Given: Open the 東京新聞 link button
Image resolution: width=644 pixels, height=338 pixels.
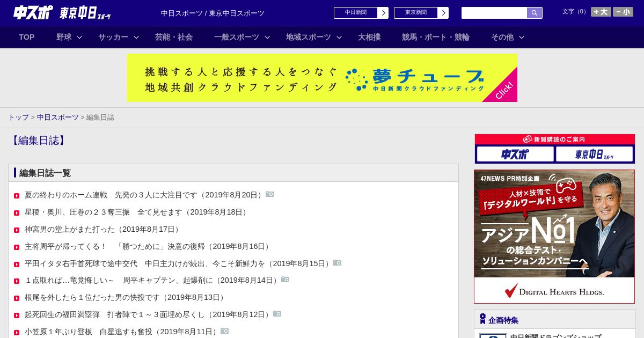Looking at the screenshot, I should click(x=421, y=13).
